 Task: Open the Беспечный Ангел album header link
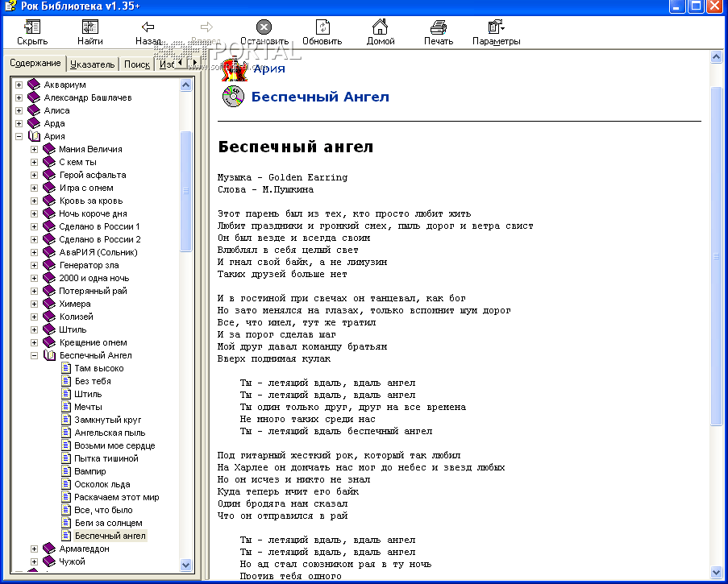[x=320, y=97]
